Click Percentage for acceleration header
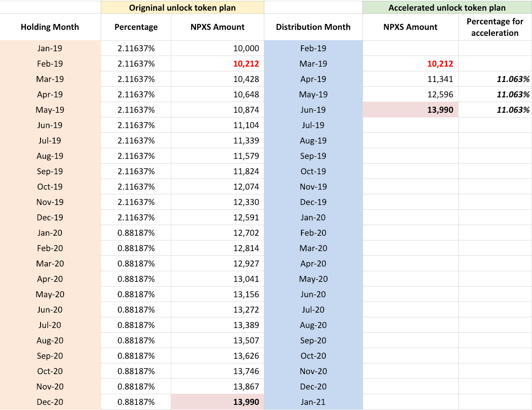Screen dimensions: 532x410 click(495, 27)
